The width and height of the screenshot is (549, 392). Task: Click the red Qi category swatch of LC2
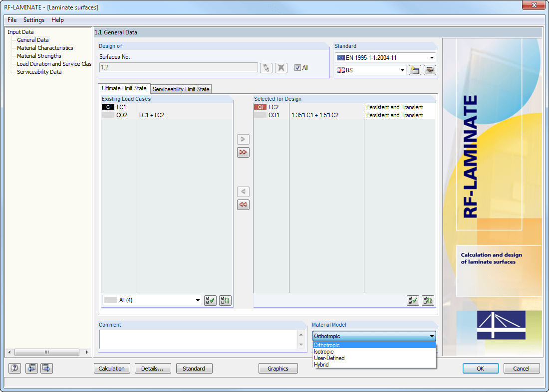point(260,107)
